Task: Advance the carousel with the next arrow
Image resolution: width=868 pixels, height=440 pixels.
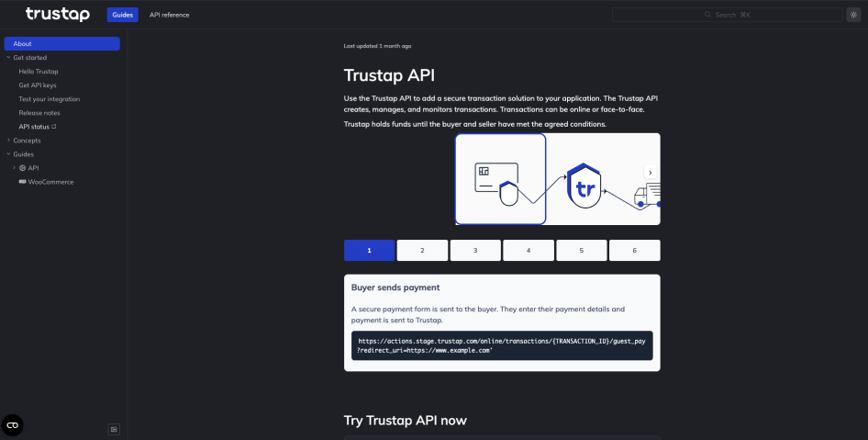Action: 650,173
